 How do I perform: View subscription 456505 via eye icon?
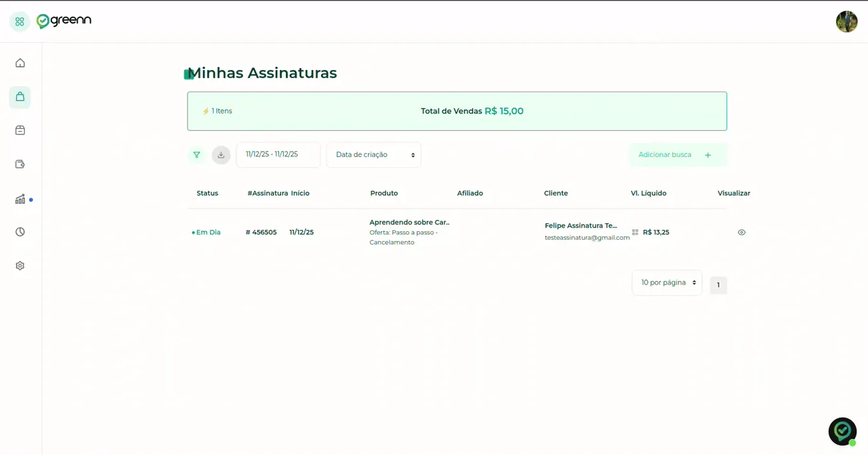(x=741, y=233)
